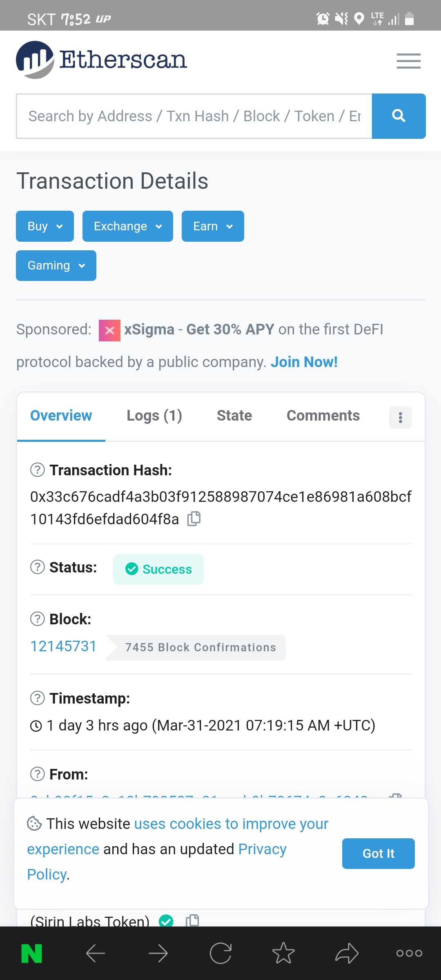Bookmark page with the star icon
Image resolution: width=441 pixels, height=980 pixels.
[283, 953]
